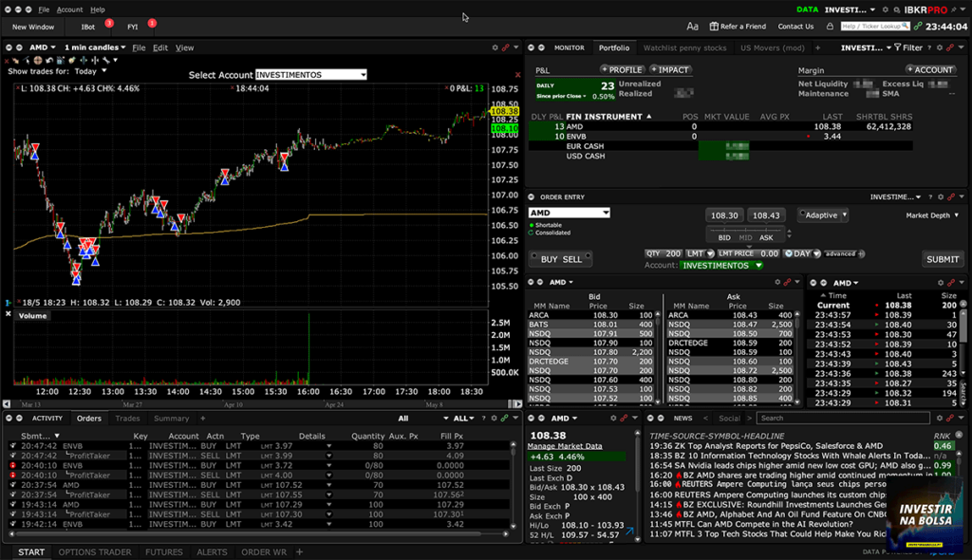This screenshot has width=972, height=560.
Task: Click the chart panel's red link icon
Action: click(x=506, y=47)
